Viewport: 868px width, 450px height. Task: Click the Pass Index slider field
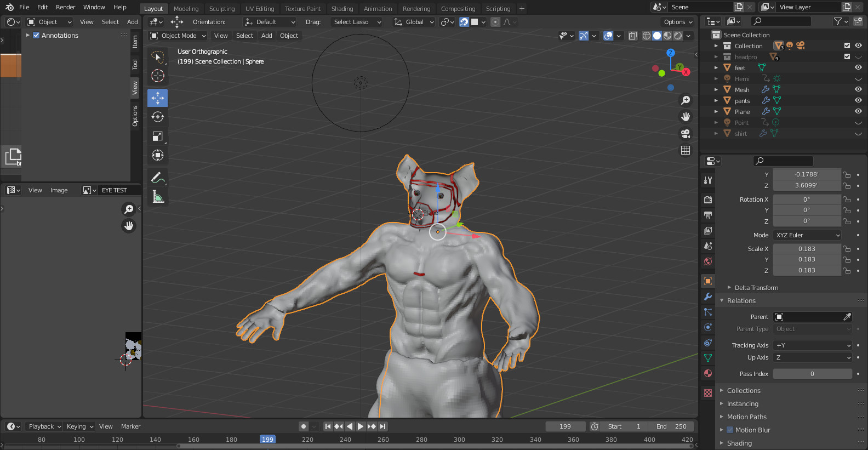812,374
